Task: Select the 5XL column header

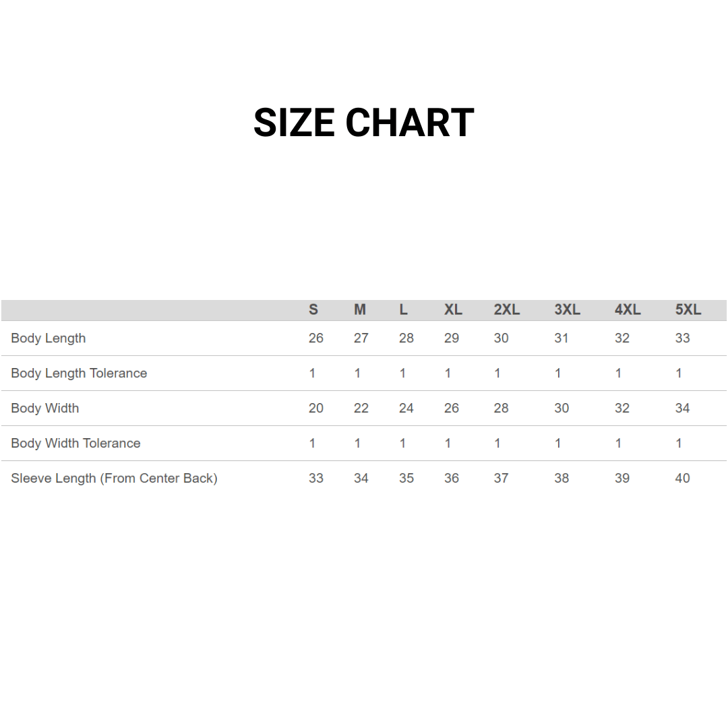Action: [x=688, y=310]
